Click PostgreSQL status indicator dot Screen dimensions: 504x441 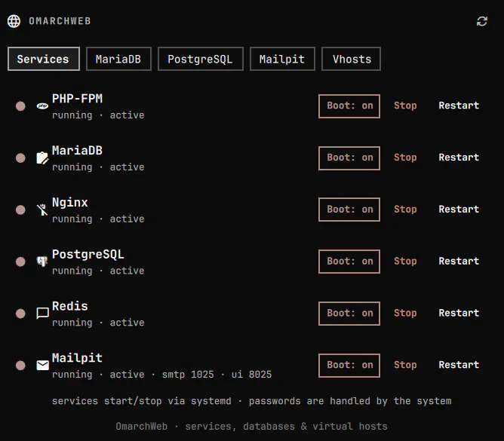(x=20, y=262)
